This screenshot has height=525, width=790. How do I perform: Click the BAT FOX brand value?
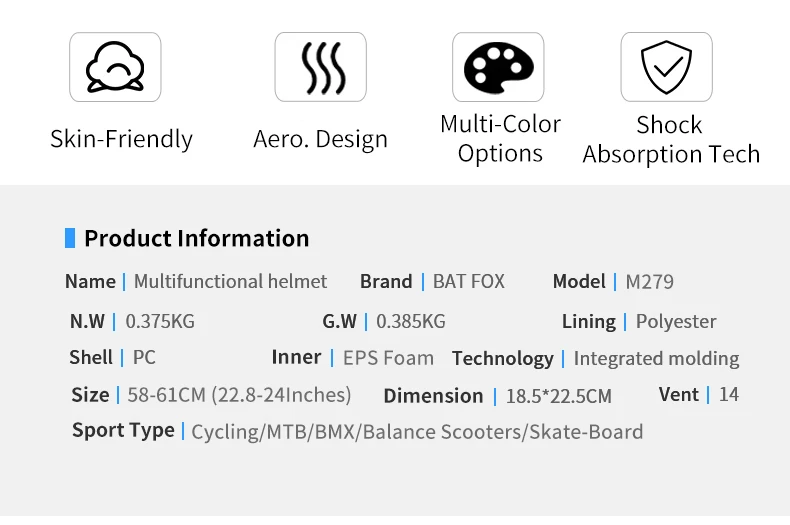(x=468, y=282)
